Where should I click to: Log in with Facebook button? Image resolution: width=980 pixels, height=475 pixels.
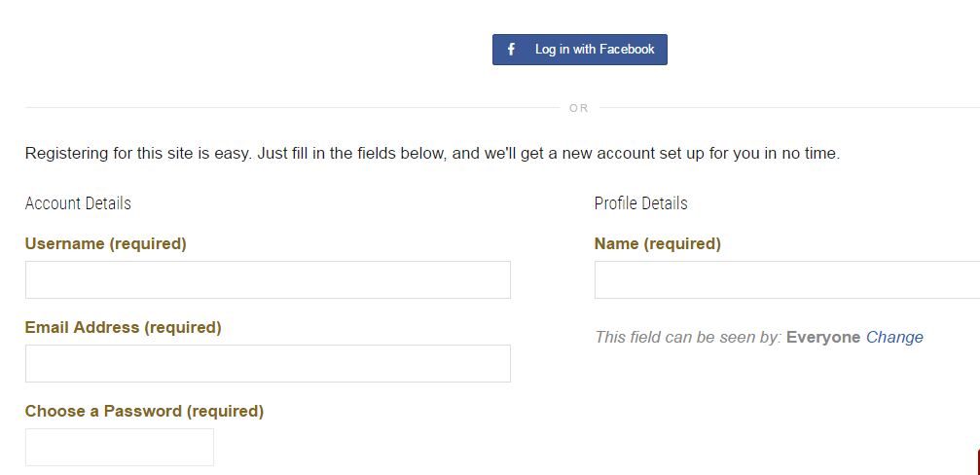coord(579,50)
